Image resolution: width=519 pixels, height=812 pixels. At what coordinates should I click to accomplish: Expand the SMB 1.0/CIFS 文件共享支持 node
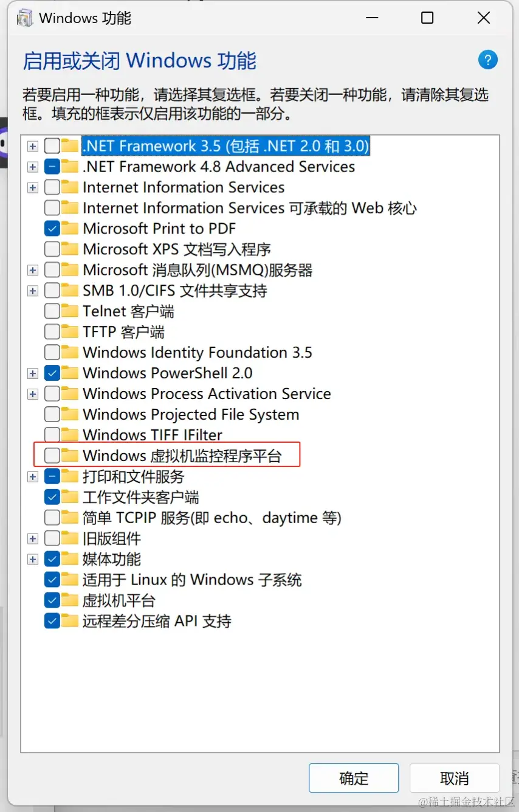tap(33, 291)
